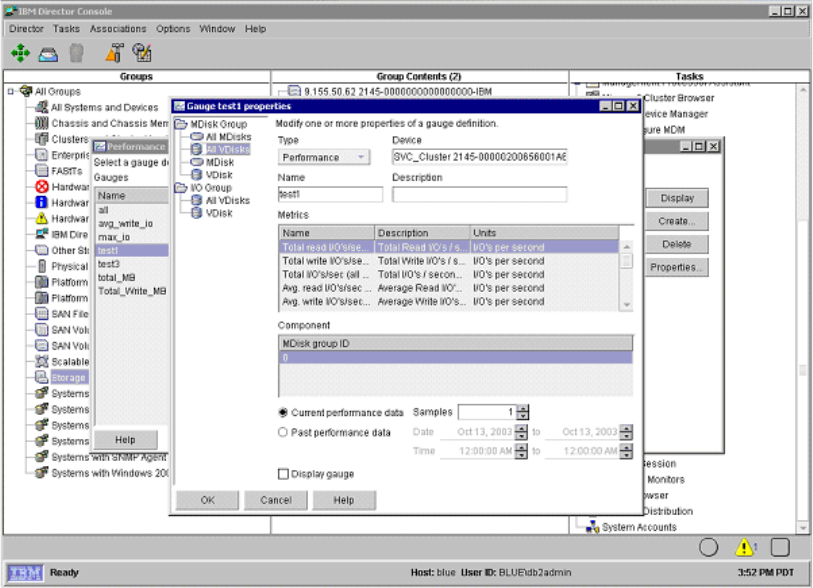813x588 pixels.
Task: Click the Metrics table vertical scrollbar
Action: click(626, 275)
